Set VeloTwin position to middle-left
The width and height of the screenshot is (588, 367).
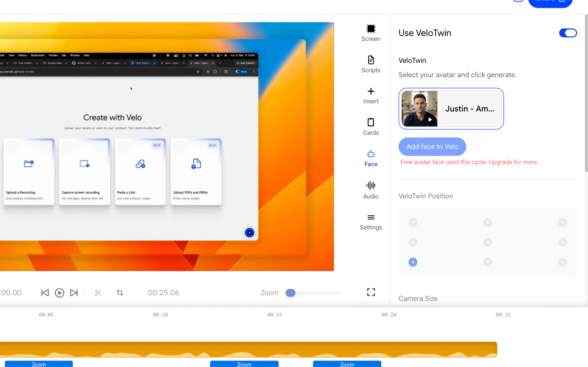click(x=413, y=242)
